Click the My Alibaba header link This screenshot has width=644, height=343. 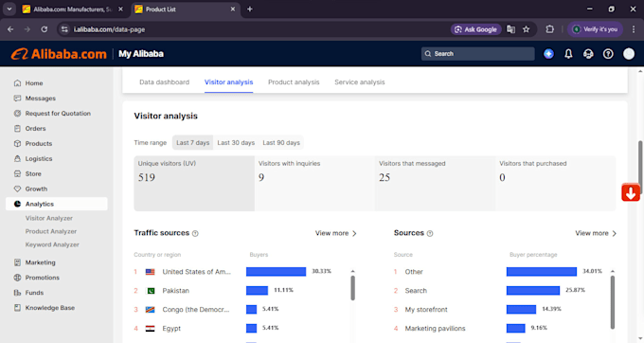point(141,54)
